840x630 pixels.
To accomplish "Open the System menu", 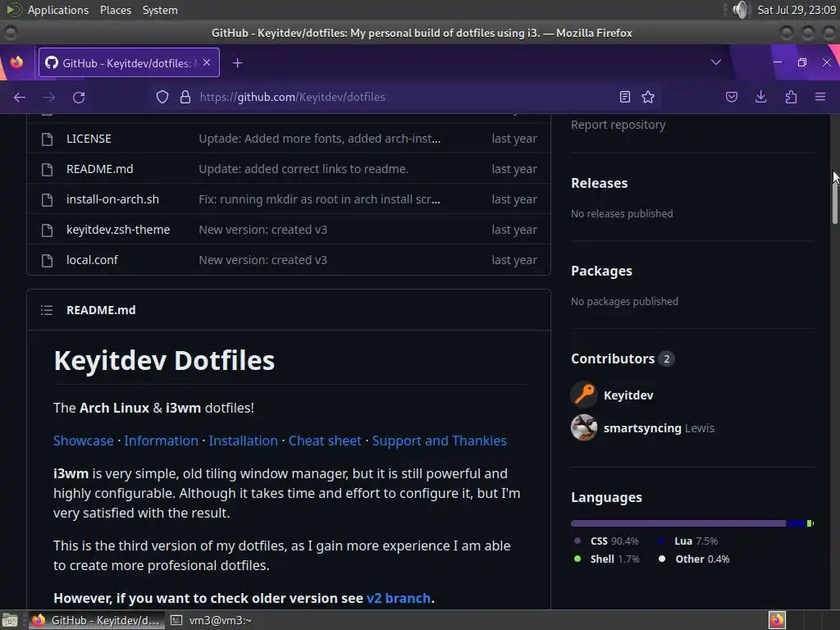I will 160,10.
